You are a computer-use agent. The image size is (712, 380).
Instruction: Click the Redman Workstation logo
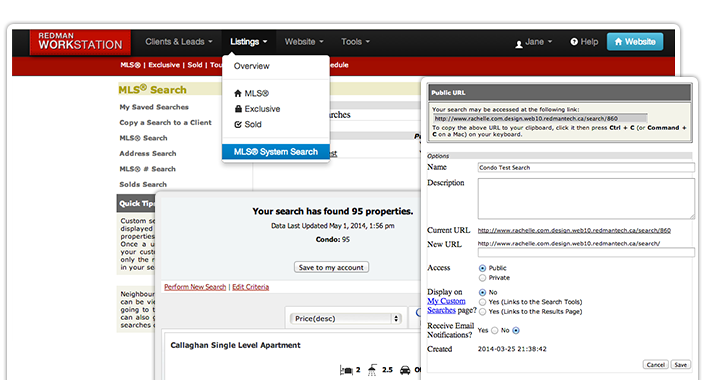(80, 42)
